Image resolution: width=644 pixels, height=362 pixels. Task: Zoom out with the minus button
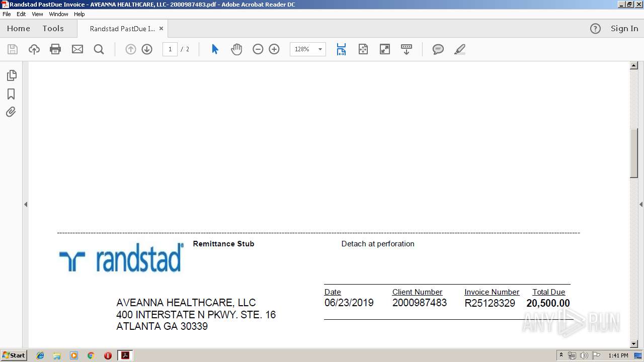(x=258, y=49)
